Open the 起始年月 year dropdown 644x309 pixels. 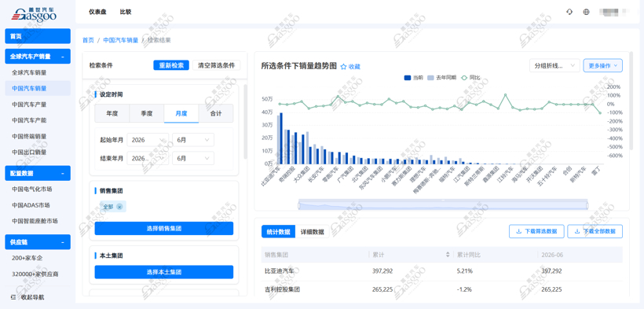pos(148,140)
